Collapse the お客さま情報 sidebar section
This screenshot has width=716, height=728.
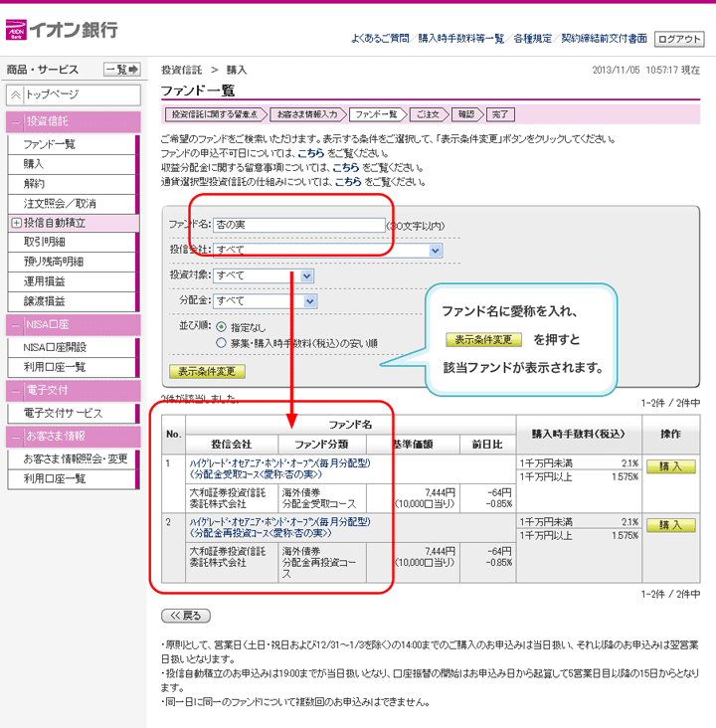click(16, 437)
